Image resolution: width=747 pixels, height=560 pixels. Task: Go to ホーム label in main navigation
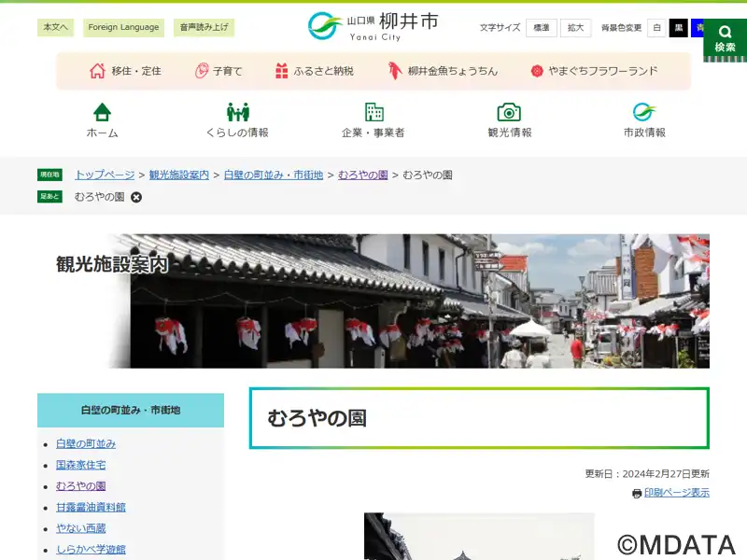pyautogui.click(x=102, y=133)
